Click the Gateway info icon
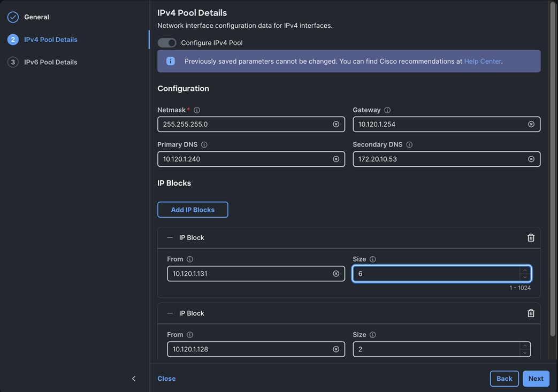558x392 pixels. pos(387,110)
